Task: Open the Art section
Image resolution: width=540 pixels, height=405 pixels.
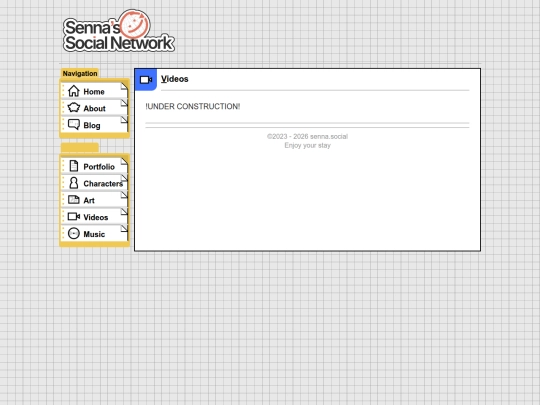Action: click(x=94, y=200)
